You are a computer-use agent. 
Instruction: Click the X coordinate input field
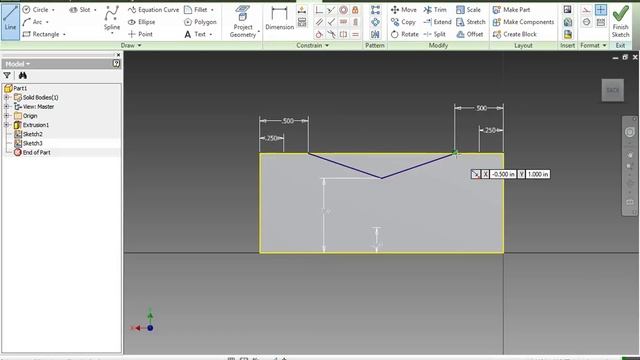coord(502,174)
